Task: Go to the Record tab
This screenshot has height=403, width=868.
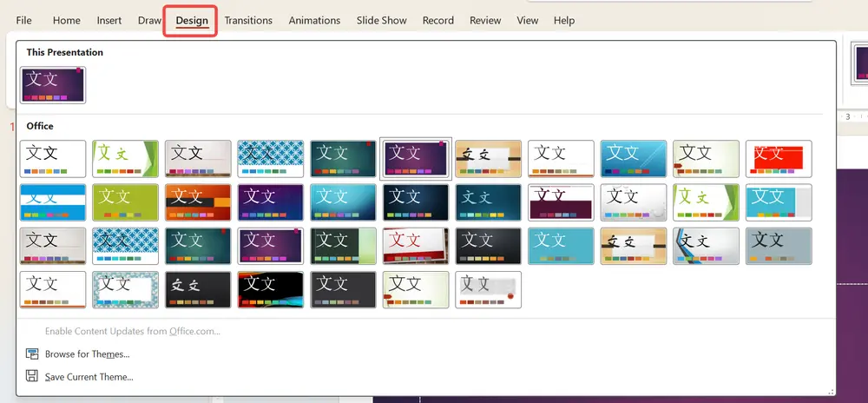Action: [437, 21]
